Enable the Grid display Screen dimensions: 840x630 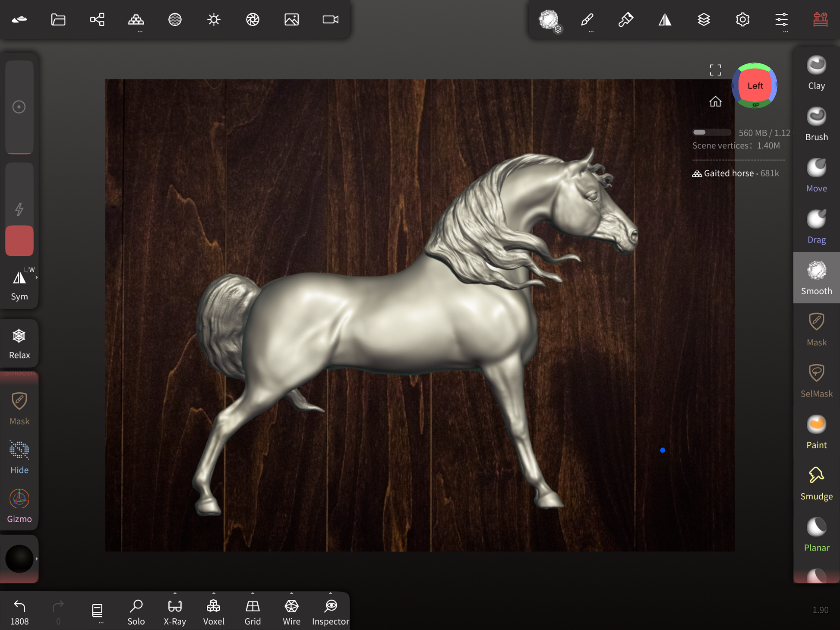pos(253,611)
